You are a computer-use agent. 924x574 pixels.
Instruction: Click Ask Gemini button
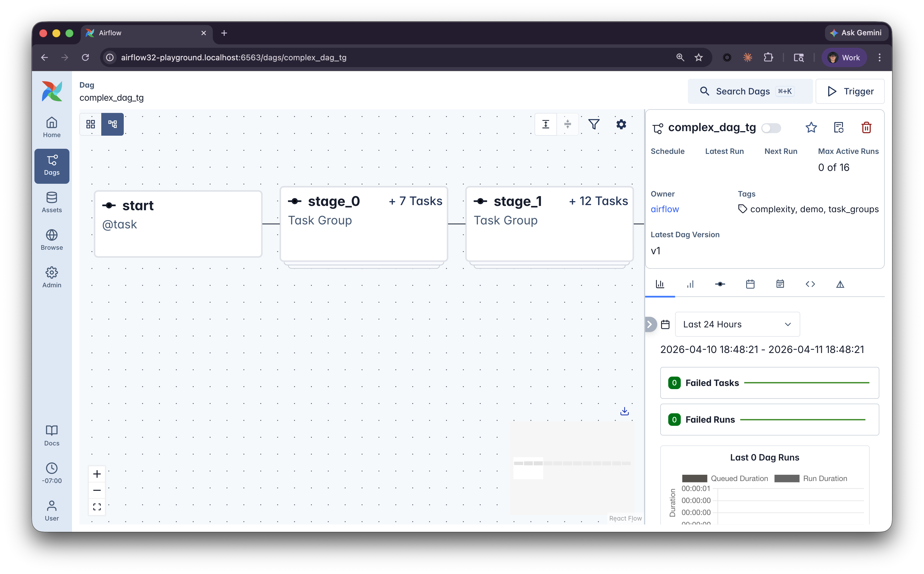856,33
